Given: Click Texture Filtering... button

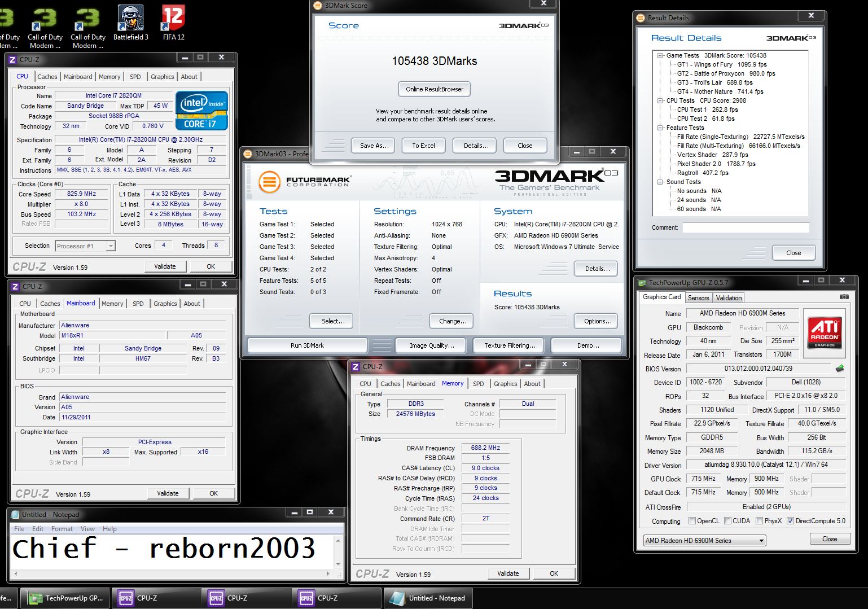Looking at the screenshot, I should [509, 345].
